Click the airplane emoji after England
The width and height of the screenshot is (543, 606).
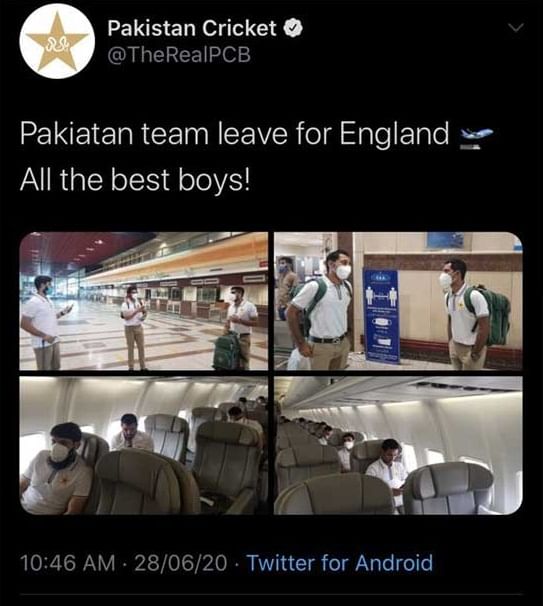click(475, 137)
